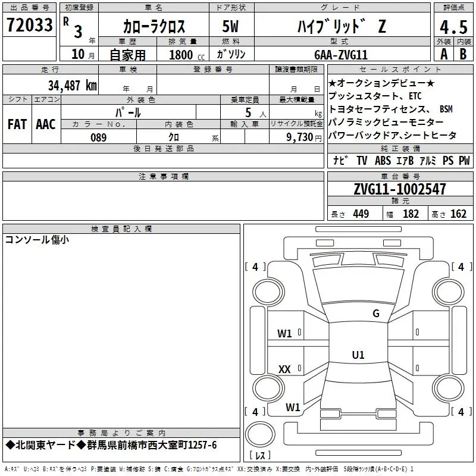Select the アルミ equipment label
This screenshot has height=476, width=476.
point(428,160)
